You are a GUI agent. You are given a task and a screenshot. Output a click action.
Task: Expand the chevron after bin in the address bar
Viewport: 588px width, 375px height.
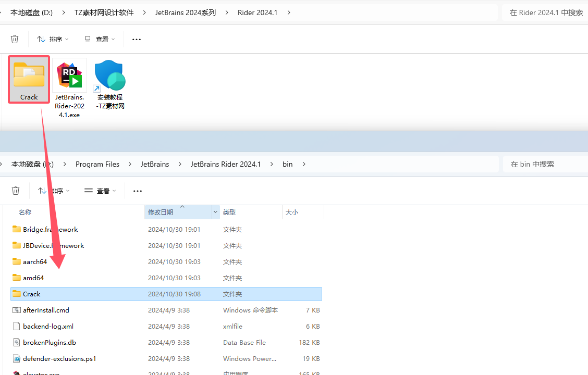(x=304, y=164)
